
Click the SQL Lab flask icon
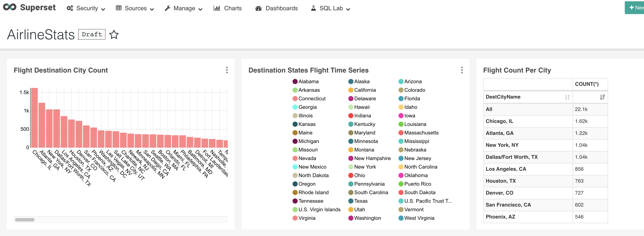(313, 8)
